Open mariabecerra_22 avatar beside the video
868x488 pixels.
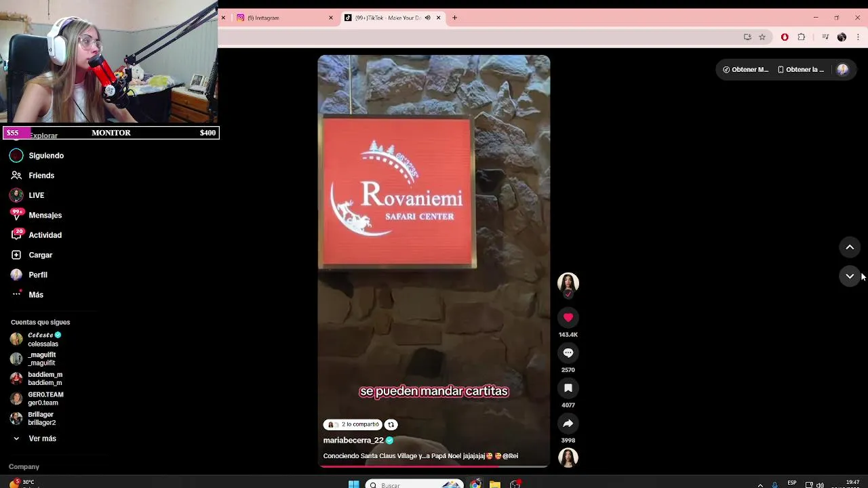click(568, 283)
